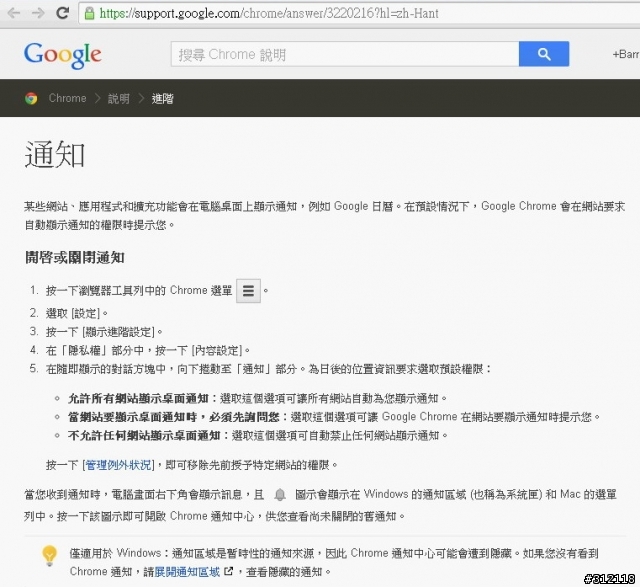Click the Chrome logo icon in breadcrumb
The height and width of the screenshot is (587, 640).
[31, 98]
